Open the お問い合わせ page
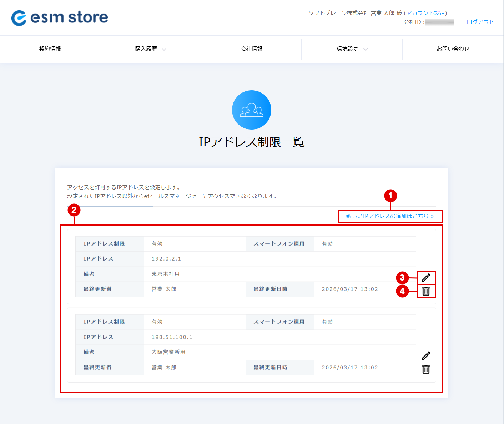 [453, 49]
